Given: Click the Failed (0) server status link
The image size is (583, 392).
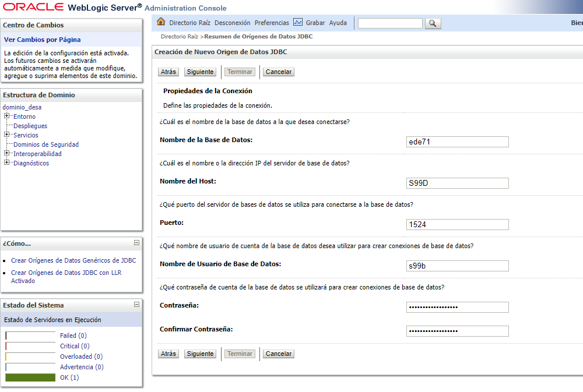Looking at the screenshot, I should tap(73, 335).
